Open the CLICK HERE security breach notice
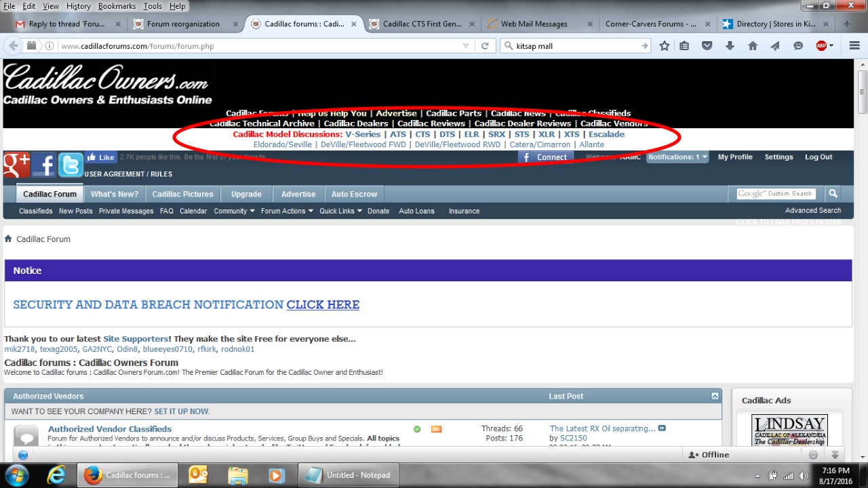Screen dimensions: 868x488 click(323, 304)
